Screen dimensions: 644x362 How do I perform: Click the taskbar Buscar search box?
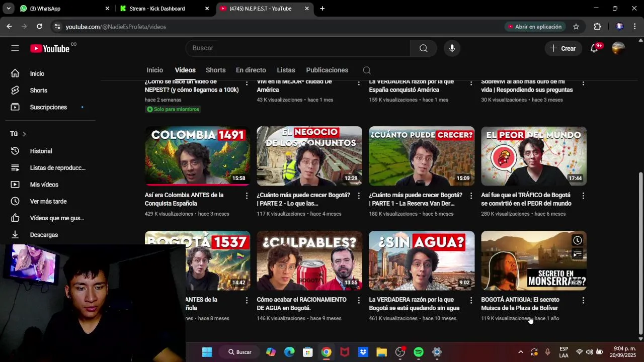coord(240,352)
